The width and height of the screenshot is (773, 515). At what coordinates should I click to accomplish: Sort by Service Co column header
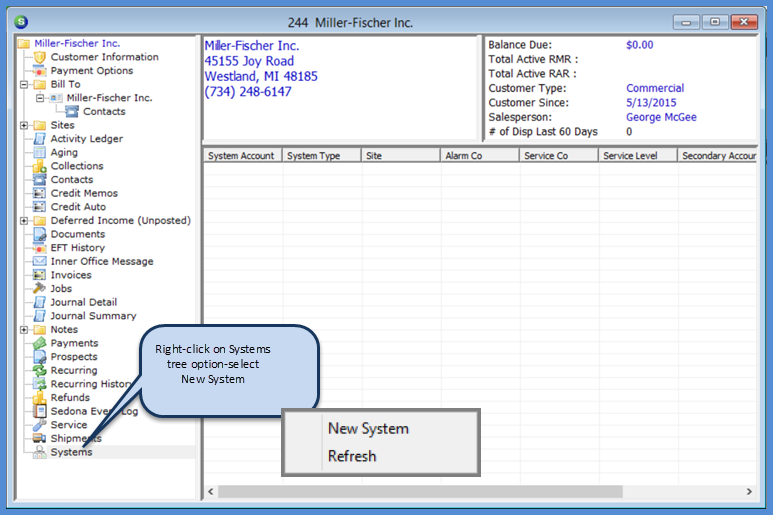point(559,156)
